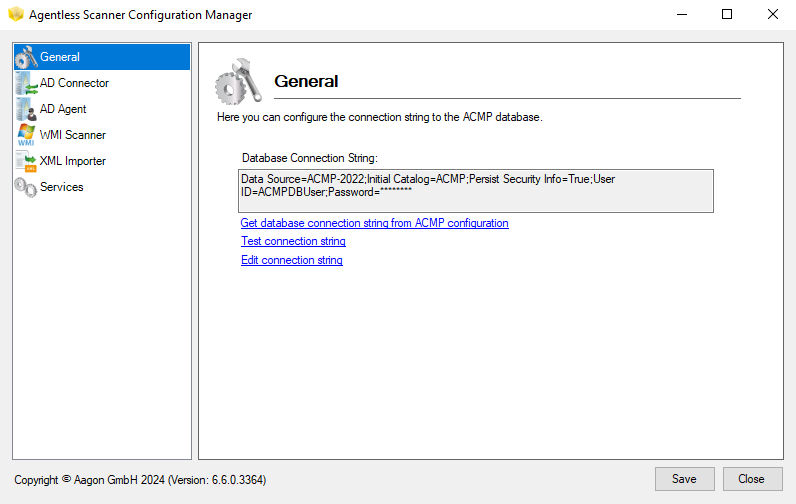Test the connection string
The image size is (796, 504).
(x=293, y=241)
